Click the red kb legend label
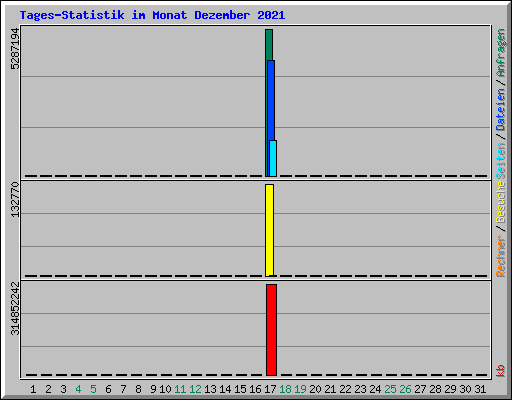The height and width of the screenshot is (400, 512). (x=500, y=371)
